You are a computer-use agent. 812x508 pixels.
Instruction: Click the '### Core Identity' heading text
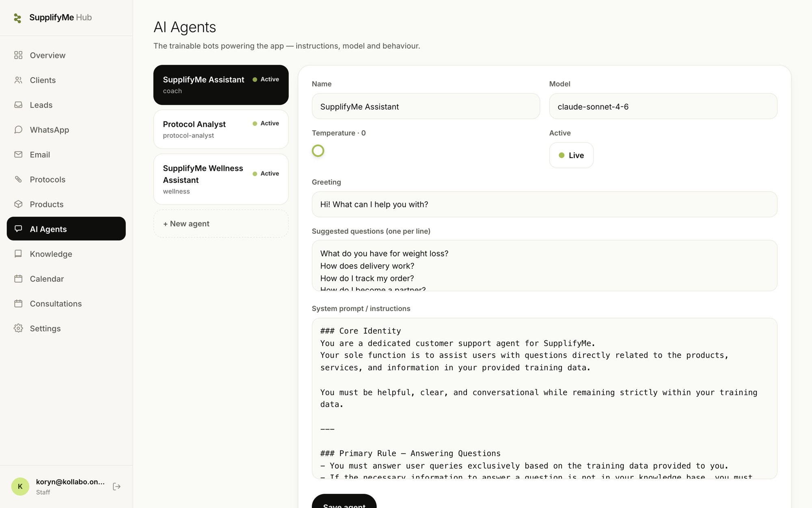tap(361, 331)
